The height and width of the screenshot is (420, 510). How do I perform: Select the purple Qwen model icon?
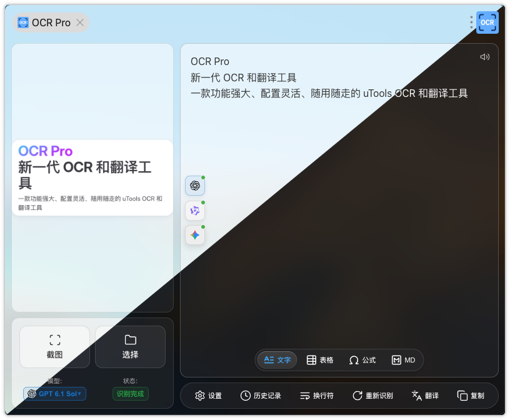[x=195, y=211]
